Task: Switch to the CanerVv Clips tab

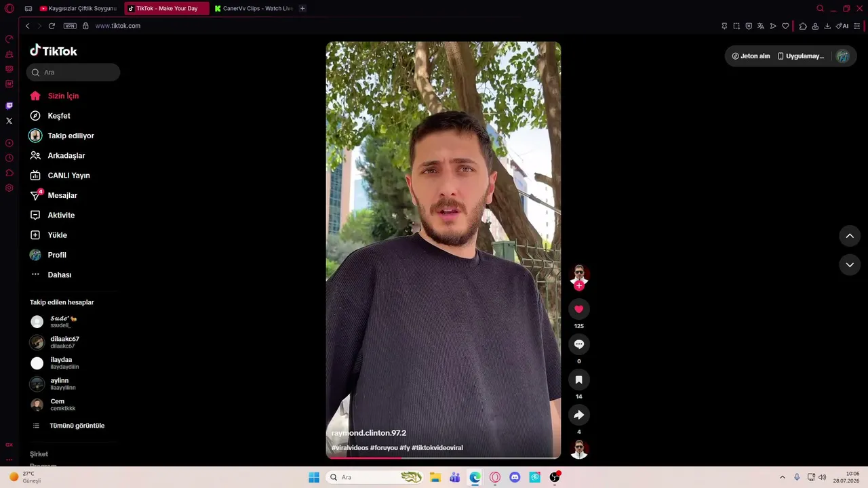Action: tap(254, 8)
